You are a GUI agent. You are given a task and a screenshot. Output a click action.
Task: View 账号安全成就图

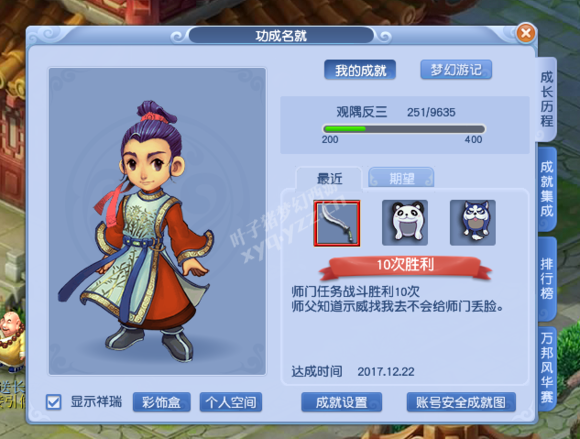pos(461,402)
